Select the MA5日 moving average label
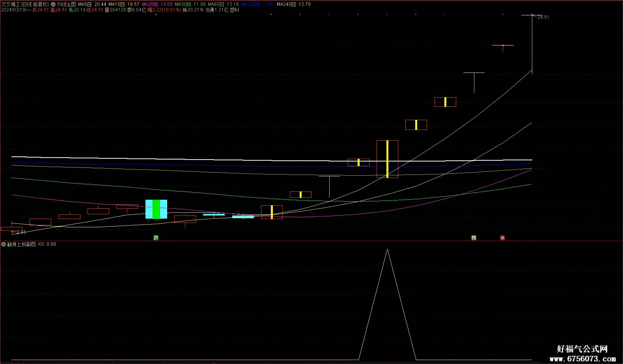This screenshot has height=364, width=623. tap(92, 4)
